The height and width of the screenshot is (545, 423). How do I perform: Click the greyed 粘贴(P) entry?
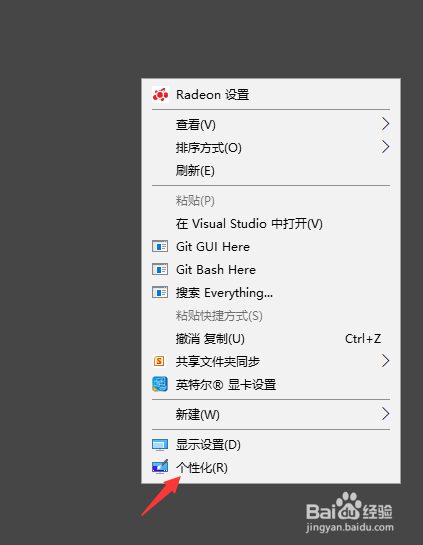coord(271,201)
